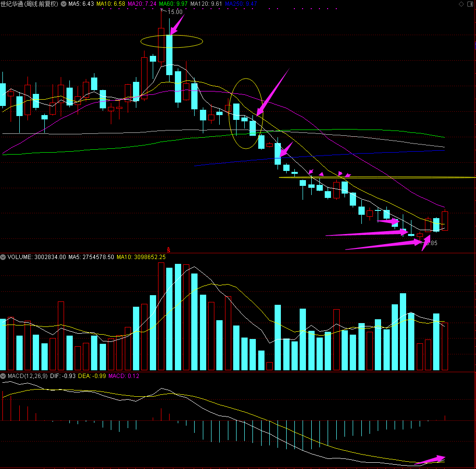Click the VOLUME: 3002834.00 label
This screenshot has height=469, width=476.
tap(37, 257)
